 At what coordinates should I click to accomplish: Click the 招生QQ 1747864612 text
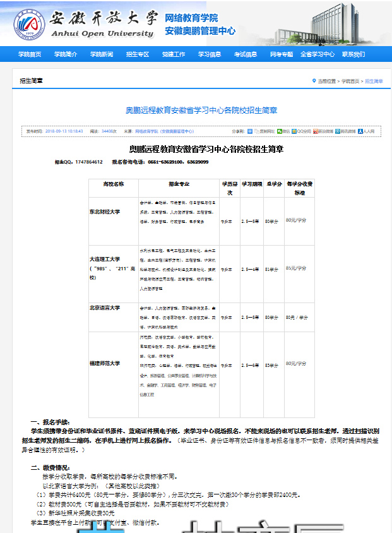click(79, 162)
